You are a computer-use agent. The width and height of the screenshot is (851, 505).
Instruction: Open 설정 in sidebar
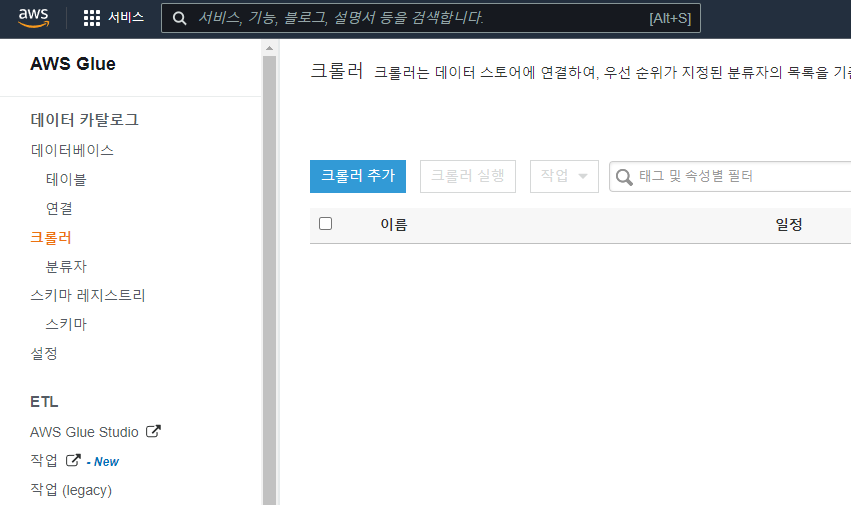(x=44, y=354)
